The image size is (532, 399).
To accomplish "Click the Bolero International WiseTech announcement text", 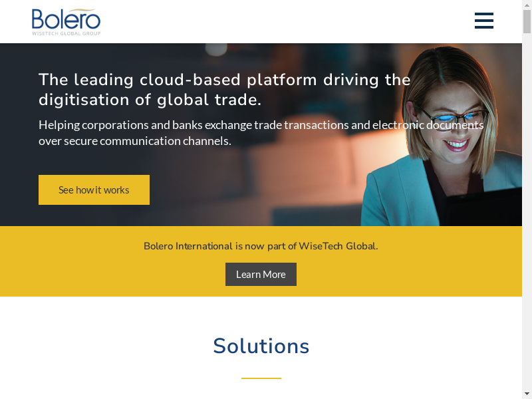I will tap(261, 246).
